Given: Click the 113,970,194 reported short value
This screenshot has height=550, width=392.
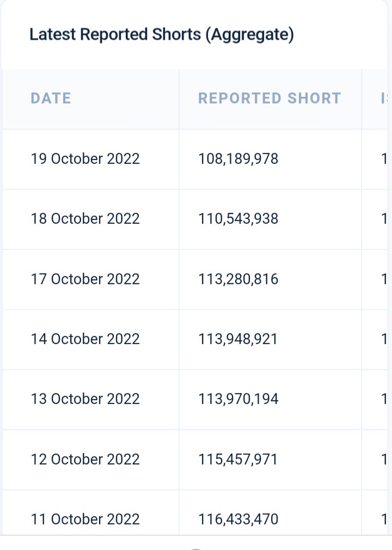Looking at the screenshot, I should point(238,399).
